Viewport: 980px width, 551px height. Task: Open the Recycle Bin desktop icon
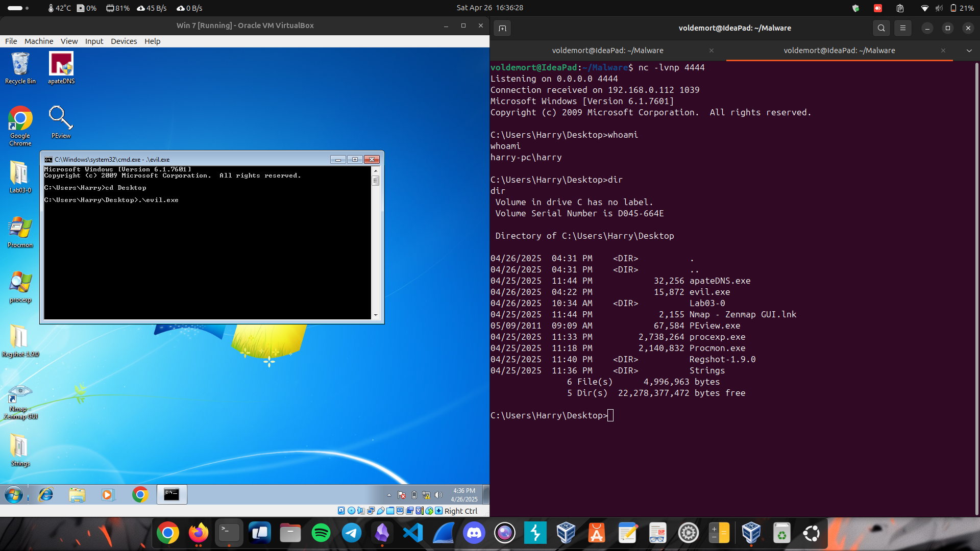20,68
